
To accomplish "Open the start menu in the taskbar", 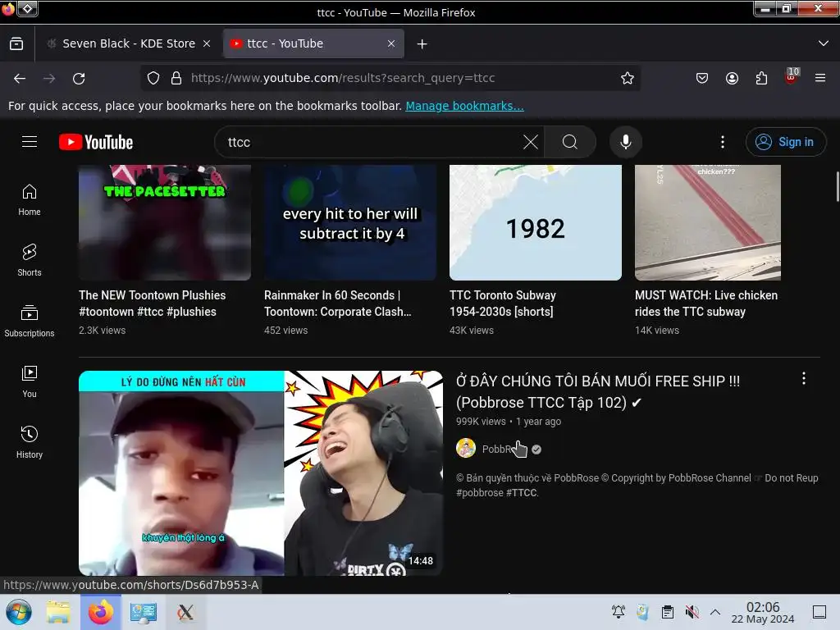I will (19, 612).
